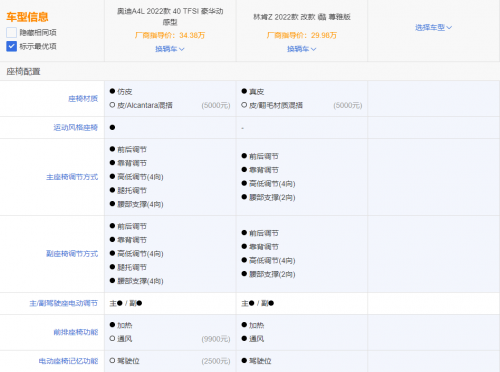
Task: Open the 电动座椅记忆功能 parameter link
Action: 68,361
